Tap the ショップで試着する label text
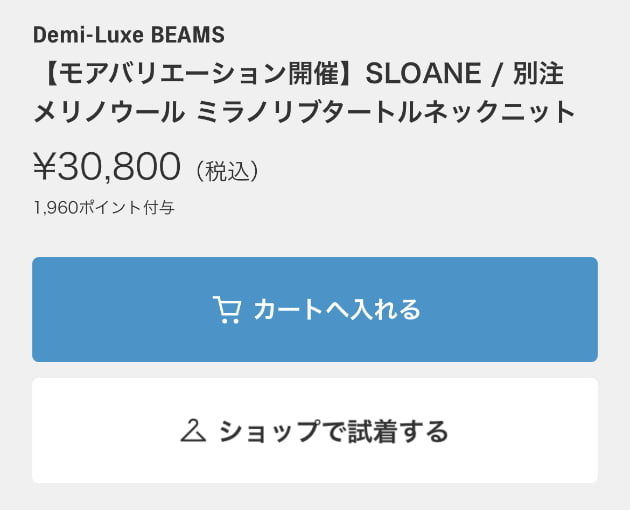630x510 pixels. point(334,431)
